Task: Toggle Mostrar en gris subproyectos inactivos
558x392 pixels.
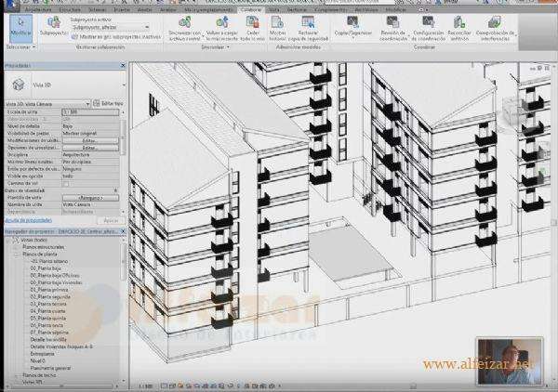Action: pos(115,36)
